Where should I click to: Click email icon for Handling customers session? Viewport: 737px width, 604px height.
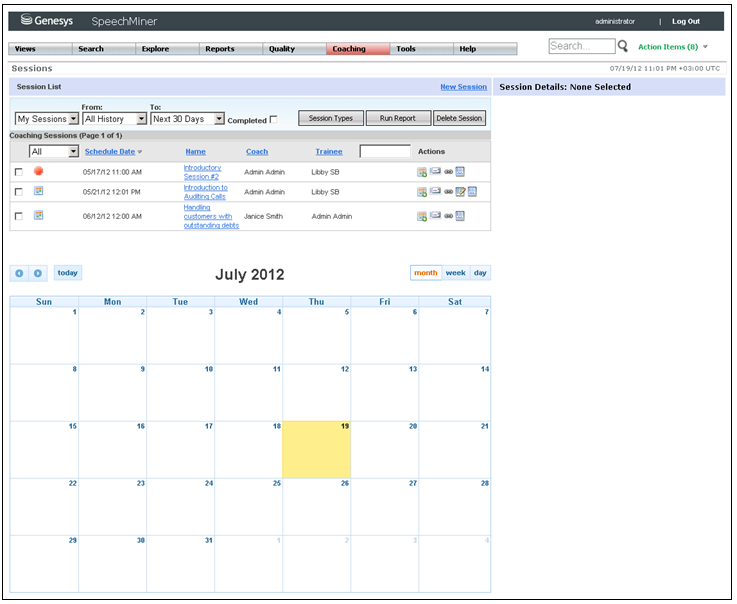(x=435, y=215)
